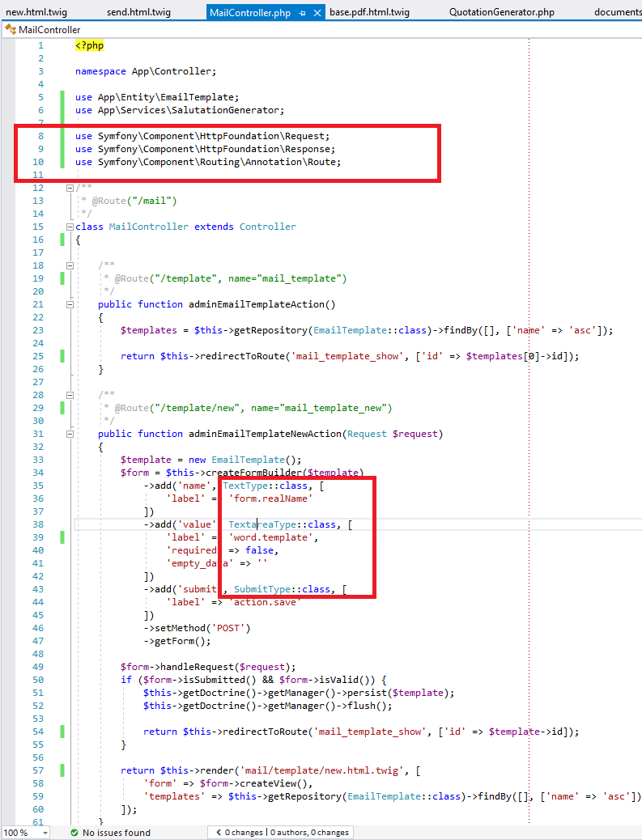Click the MailController class icon in navigation bar
The height and width of the screenshot is (840, 642).
pyautogui.click(x=11, y=30)
